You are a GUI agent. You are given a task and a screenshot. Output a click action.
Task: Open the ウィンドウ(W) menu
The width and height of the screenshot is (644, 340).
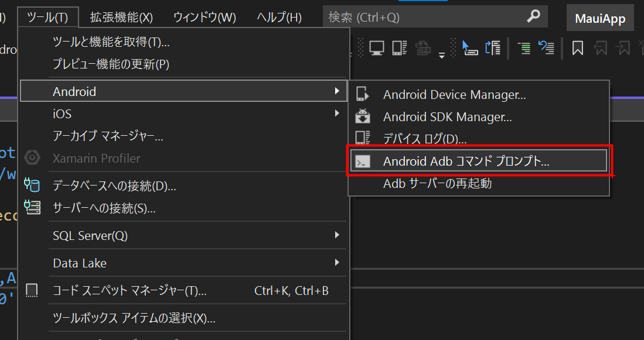tap(205, 17)
